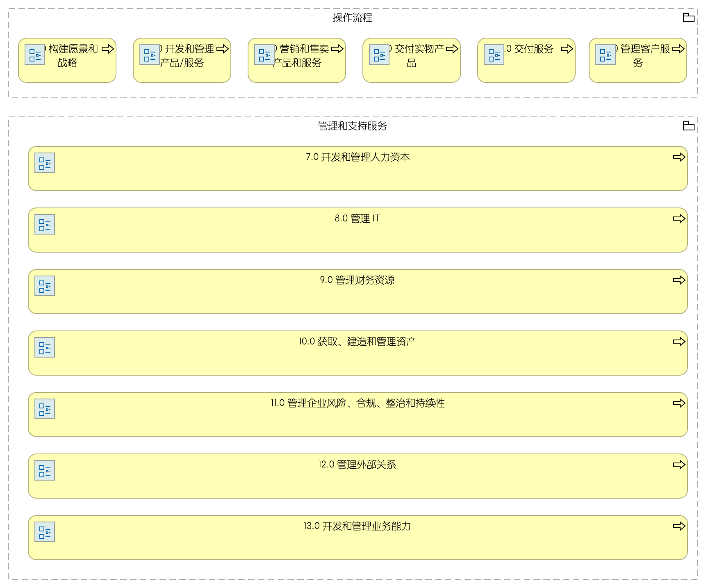Select the 13.0 开发和管理业务能力 label

pyautogui.click(x=358, y=526)
